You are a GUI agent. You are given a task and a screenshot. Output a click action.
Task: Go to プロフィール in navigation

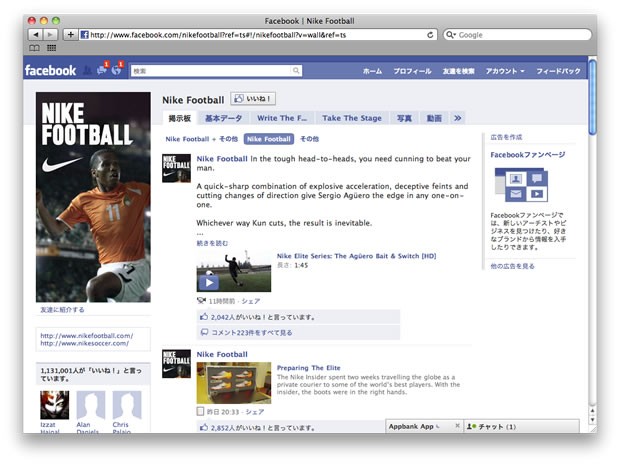pos(412,71)
